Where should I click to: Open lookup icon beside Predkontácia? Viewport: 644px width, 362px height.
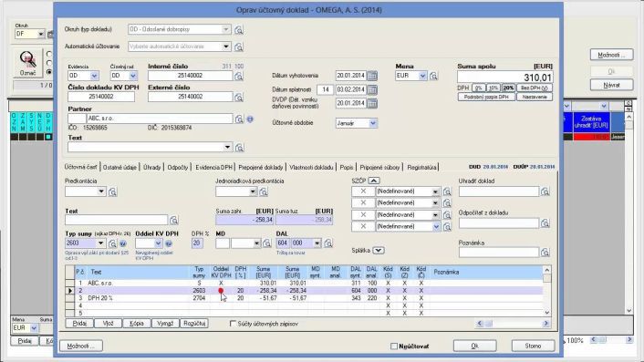[112, 191]
